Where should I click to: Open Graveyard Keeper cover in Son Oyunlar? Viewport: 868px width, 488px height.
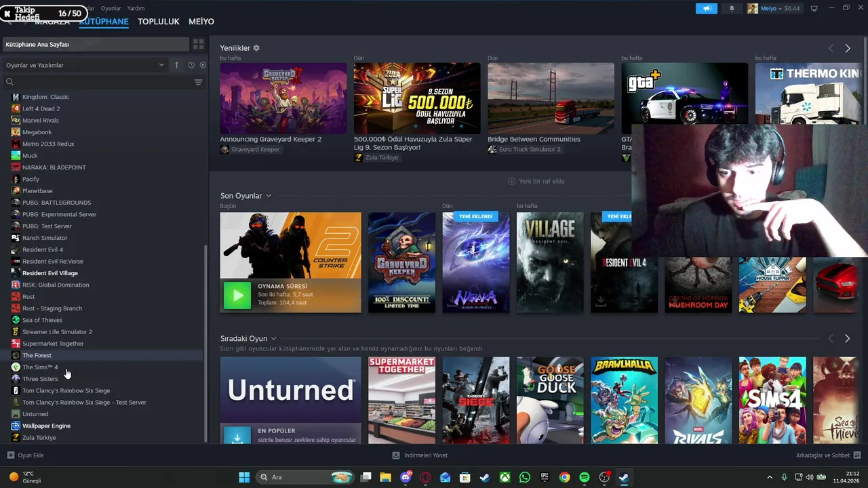[401, 262]
